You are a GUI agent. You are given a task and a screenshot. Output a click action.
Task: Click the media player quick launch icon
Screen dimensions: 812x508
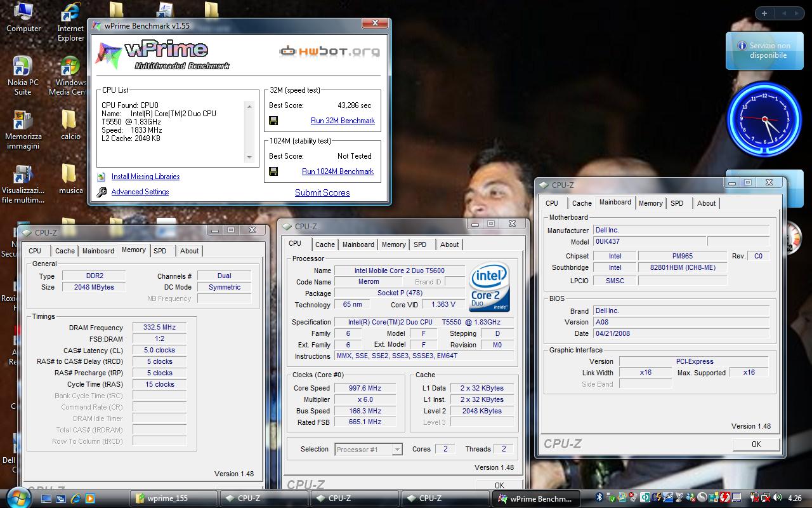click(90, 498)
